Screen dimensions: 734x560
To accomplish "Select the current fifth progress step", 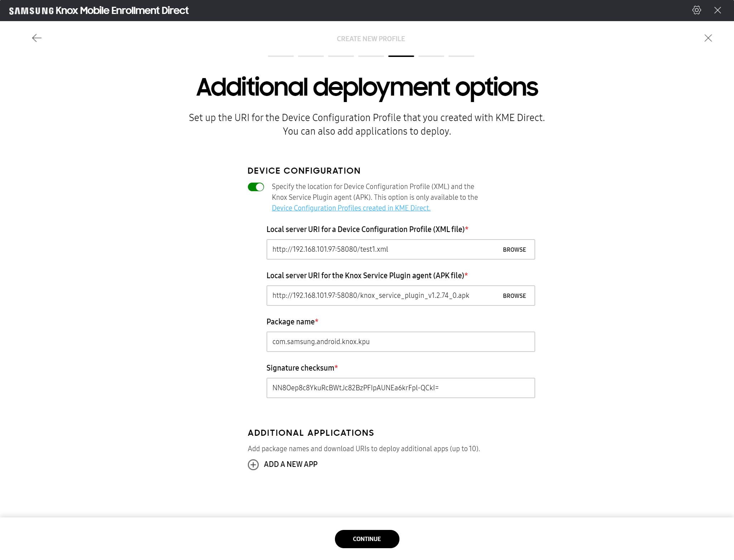I will pos(401,56).
